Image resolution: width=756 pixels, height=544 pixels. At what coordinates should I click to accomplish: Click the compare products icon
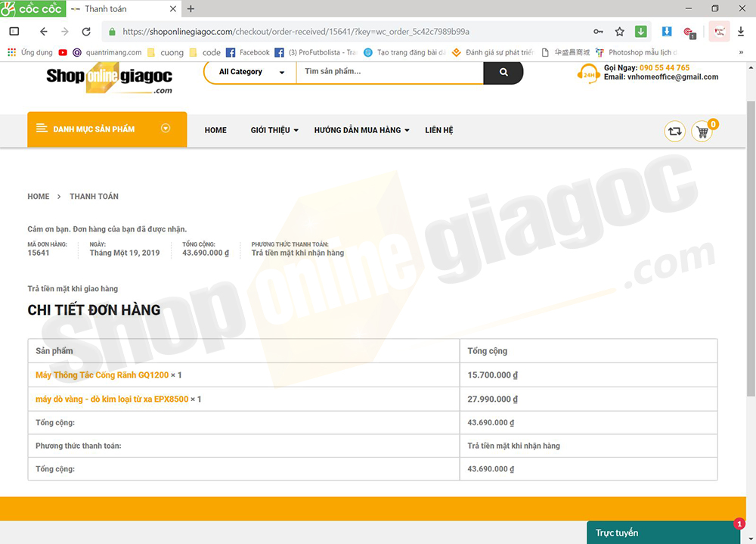(674, 132)
